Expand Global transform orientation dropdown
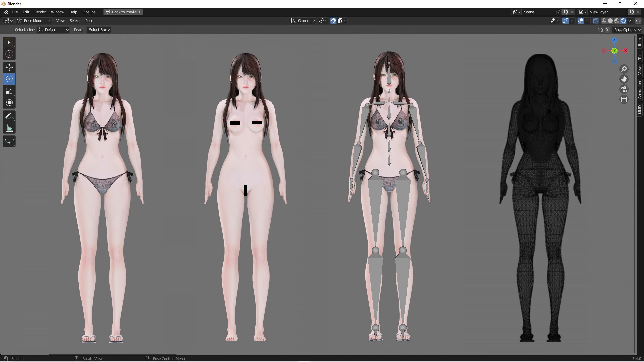 [303, 21]
